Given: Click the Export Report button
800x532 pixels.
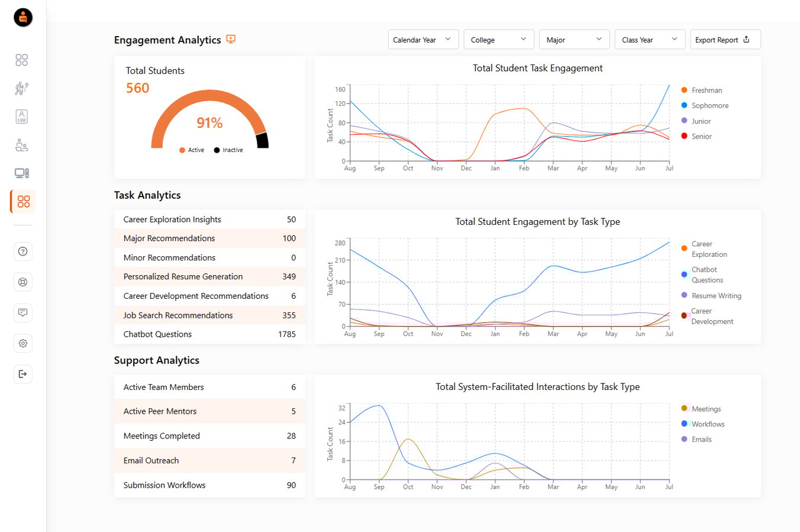Looking at the screenshot, I should tap(725, 39).
